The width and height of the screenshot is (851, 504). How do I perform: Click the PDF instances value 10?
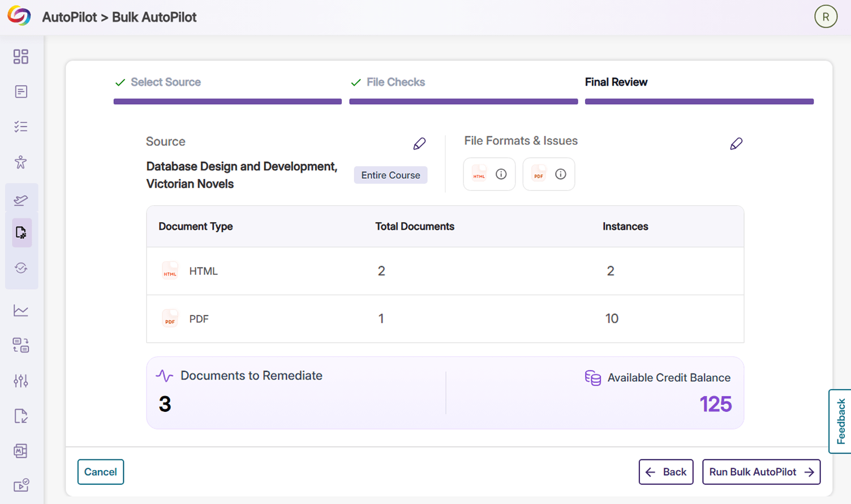point(612,318)
